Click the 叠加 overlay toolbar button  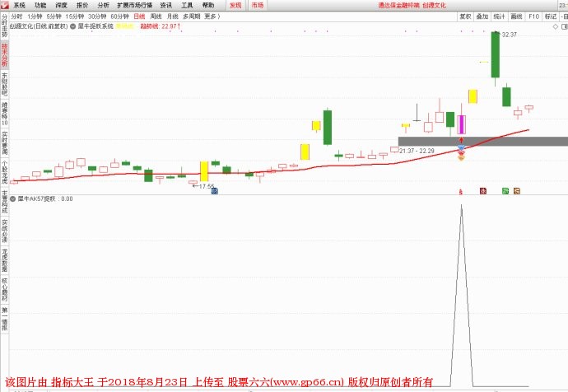coord(482,16)
